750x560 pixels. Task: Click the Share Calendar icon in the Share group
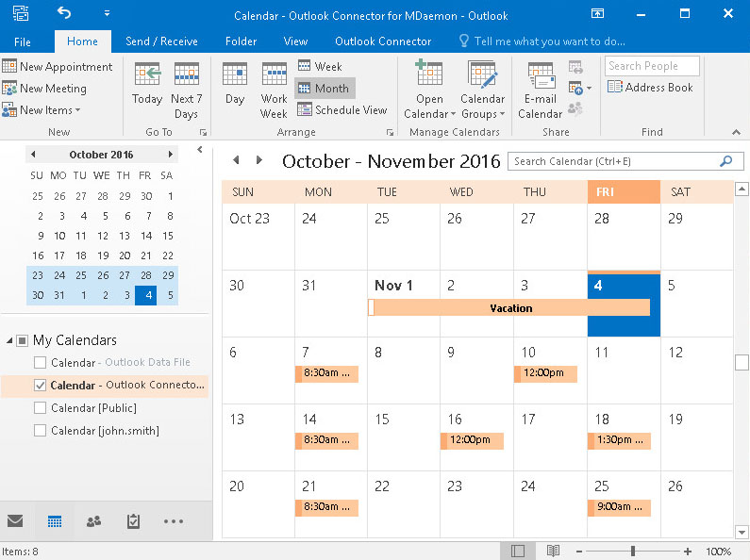(575, 67)
